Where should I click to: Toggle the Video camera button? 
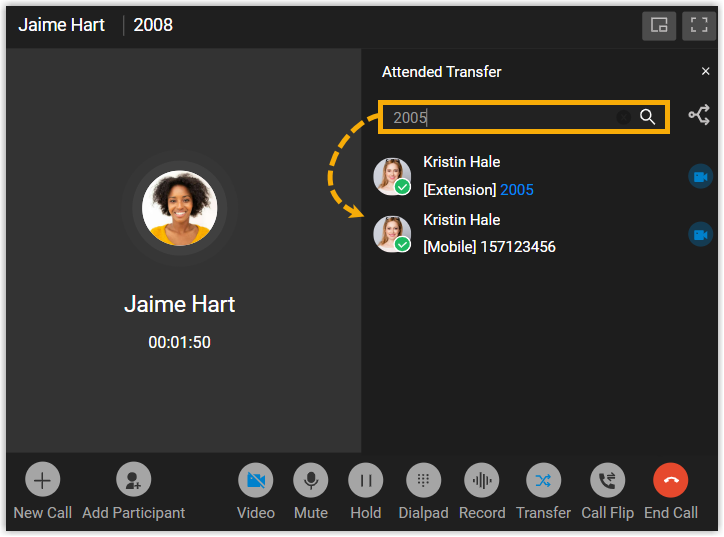256,480
